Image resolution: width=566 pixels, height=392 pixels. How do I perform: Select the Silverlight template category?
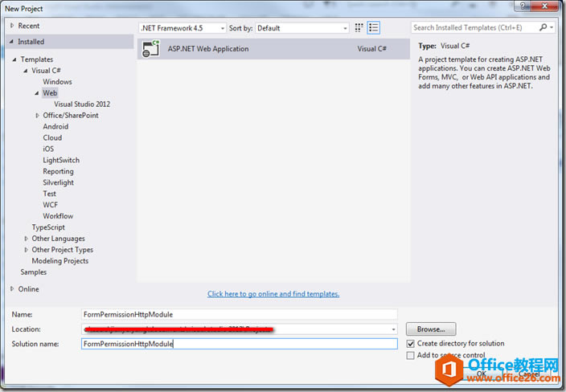click(x=58, y=182)
